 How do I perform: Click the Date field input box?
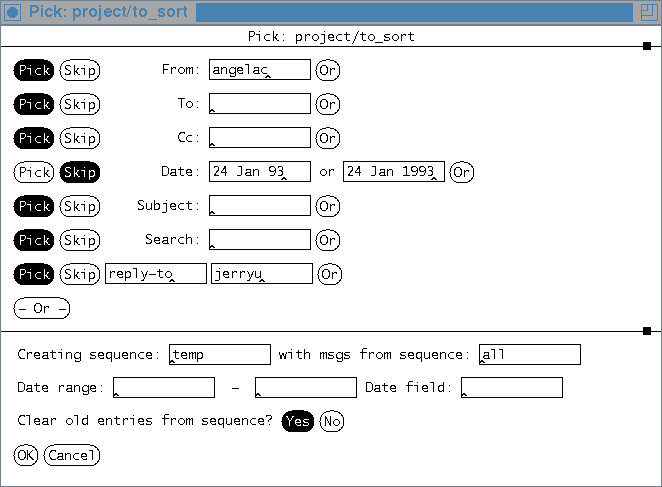pos(512,387)
